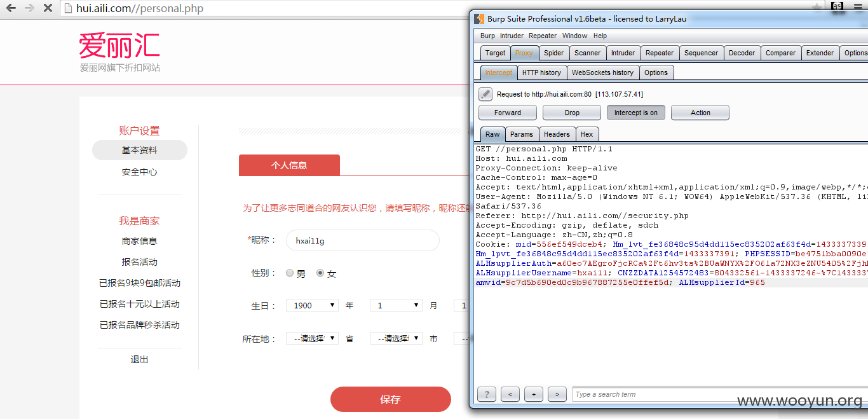Open the birth month dropdown
The height and width of the screenshot is (419, 868).
tap(396, 305)
